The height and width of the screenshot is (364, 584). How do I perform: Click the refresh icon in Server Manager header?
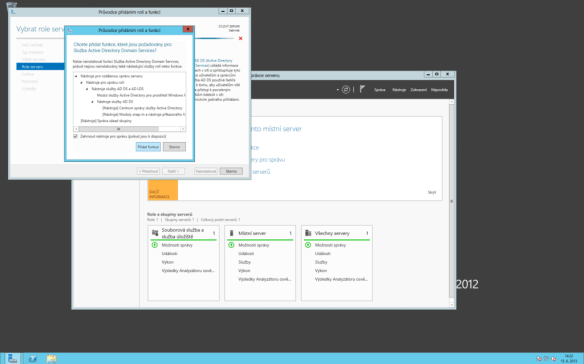tap(346, 89)
